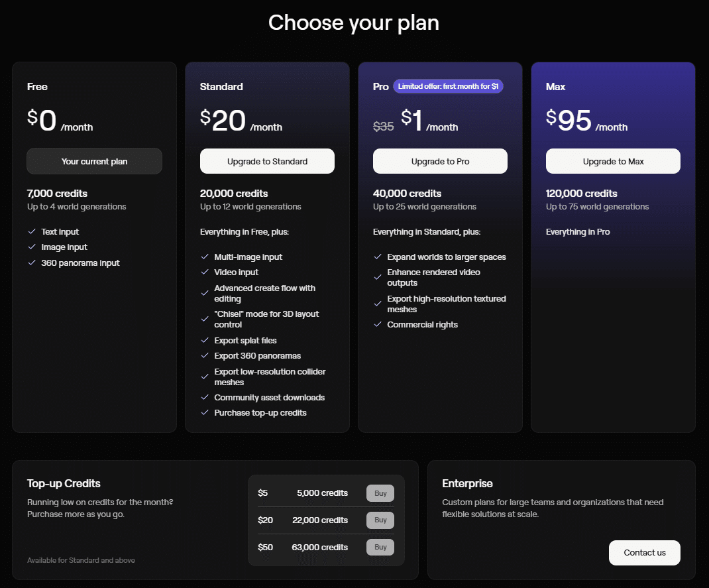The height and width of the screenshot is (588, 709).
Task: Click the checkmark beside Commercial rights
Action: click(378, 324)
